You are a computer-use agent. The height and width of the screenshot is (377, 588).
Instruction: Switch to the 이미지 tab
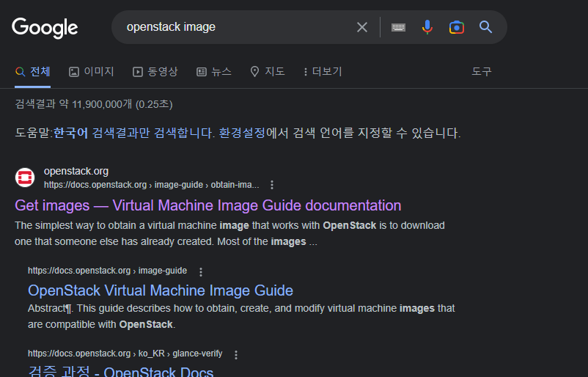click(92, 71)
